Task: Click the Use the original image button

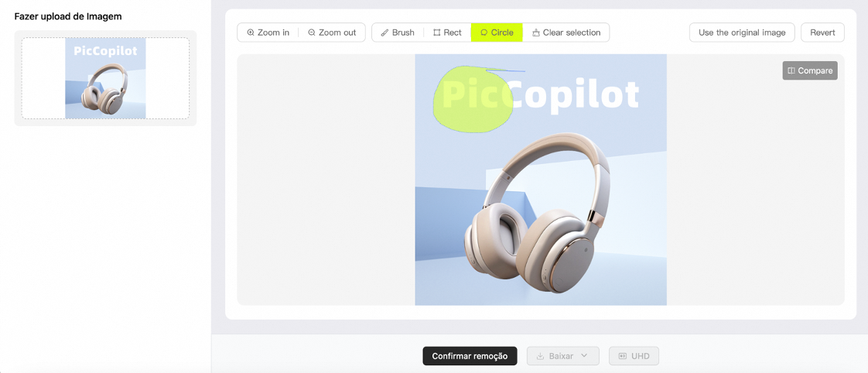Action: [742, 33]
